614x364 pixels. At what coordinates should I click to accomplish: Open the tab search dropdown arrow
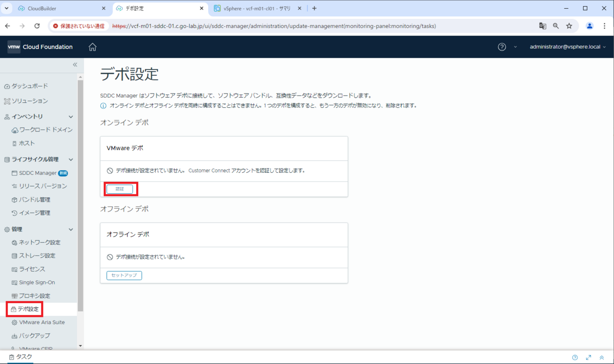point(6,8)
